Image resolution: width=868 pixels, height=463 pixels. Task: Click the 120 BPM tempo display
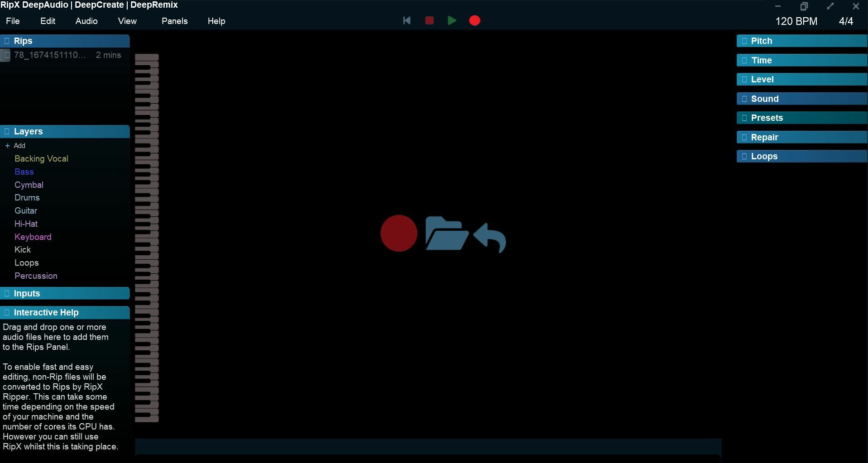coord(796,21)
